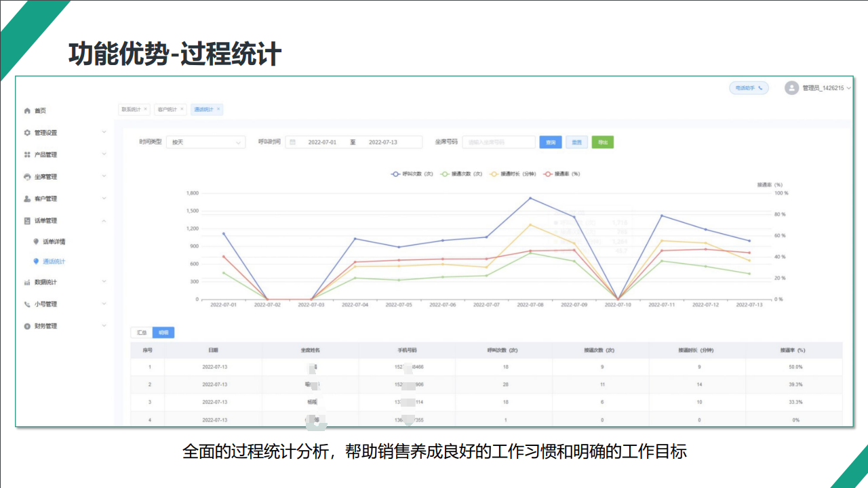Click the 坐席号码 input field

pos(498,142)
